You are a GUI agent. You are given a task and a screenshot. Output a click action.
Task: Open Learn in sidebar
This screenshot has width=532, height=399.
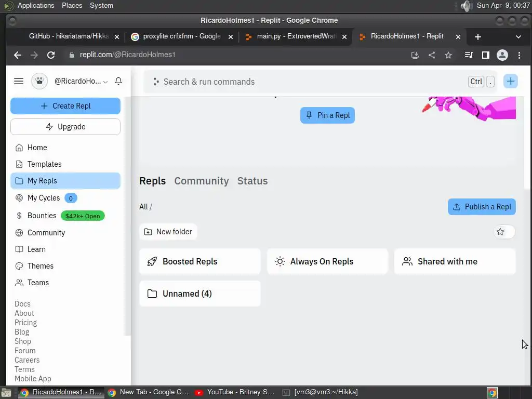pos(65,249)
